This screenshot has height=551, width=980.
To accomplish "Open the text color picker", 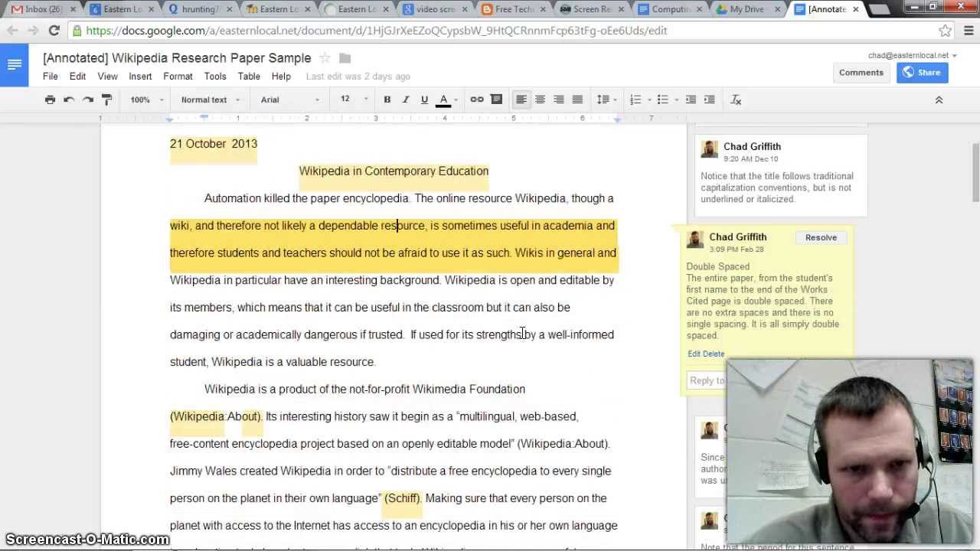I will pyautogui.click(x=447, y=99).
